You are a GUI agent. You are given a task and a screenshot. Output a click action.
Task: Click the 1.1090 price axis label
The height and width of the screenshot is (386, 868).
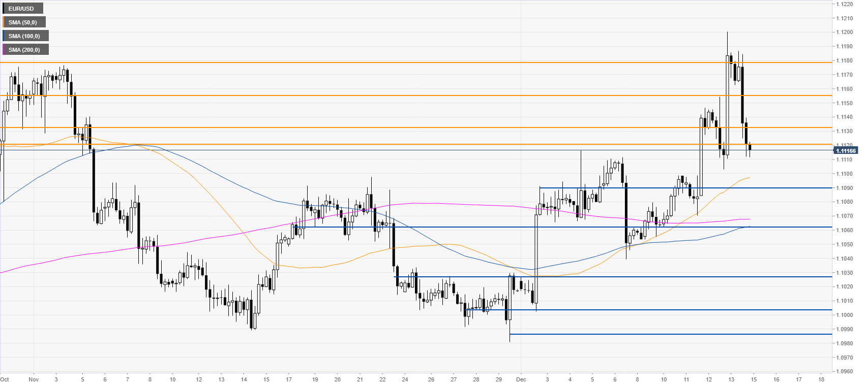[845, 188]
